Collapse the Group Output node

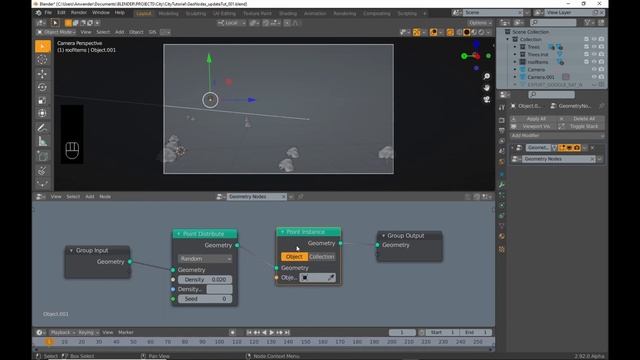pos(383,236)
